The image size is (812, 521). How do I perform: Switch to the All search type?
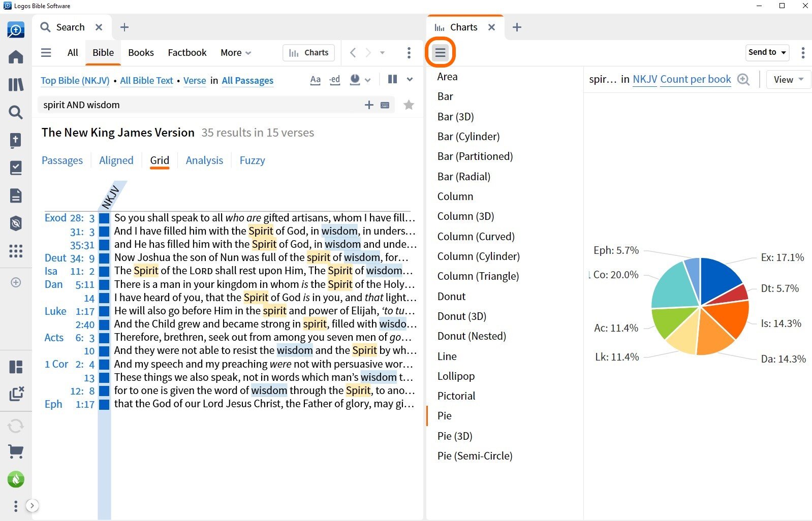click(x=73, y=53)
